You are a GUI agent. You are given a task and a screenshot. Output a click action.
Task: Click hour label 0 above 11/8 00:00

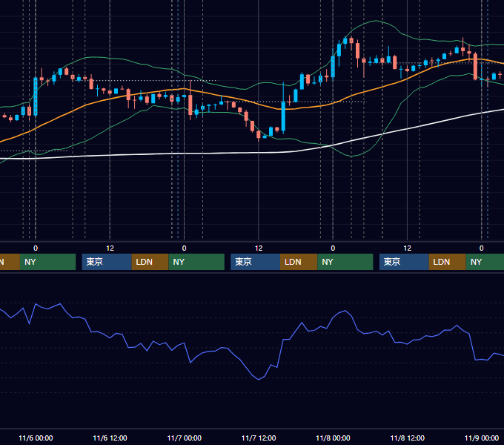pos(333,248)
